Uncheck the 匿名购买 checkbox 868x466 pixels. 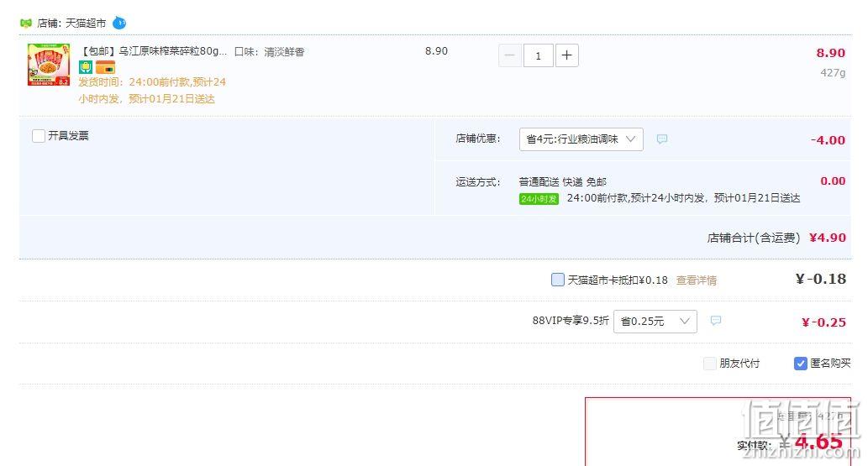tap(801, 364)
